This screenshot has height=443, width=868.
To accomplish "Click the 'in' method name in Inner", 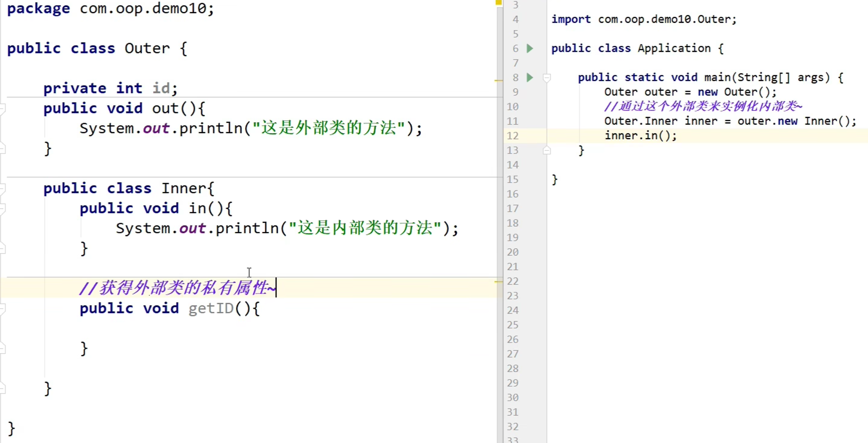I will pyautogui.click(x=197, y=208).
